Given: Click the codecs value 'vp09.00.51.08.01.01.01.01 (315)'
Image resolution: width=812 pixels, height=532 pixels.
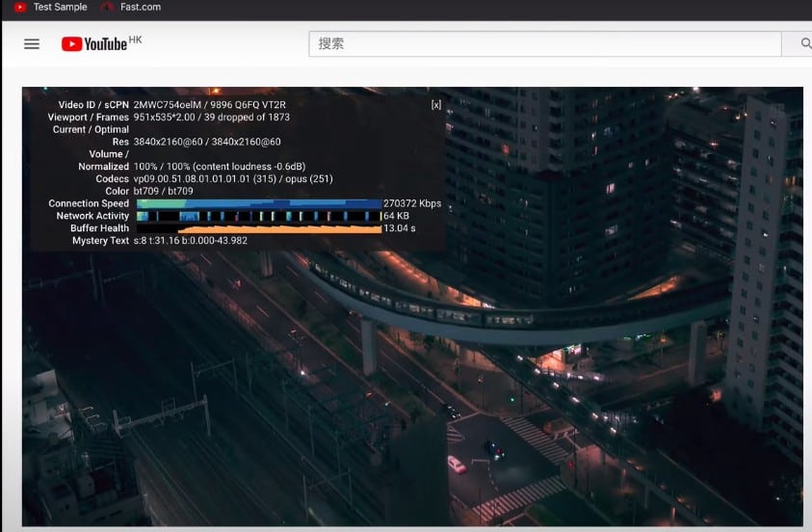Looking at the screenshot, I should tap(205, 178).
